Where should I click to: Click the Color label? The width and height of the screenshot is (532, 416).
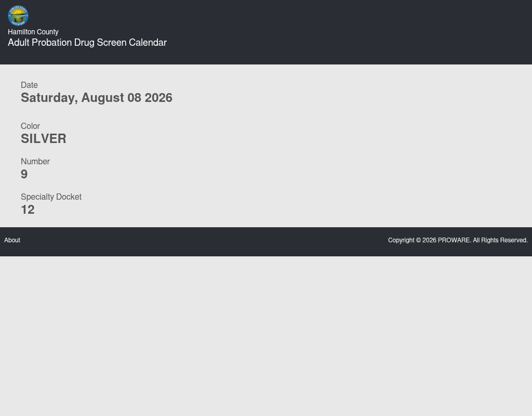tap(30, 126)
